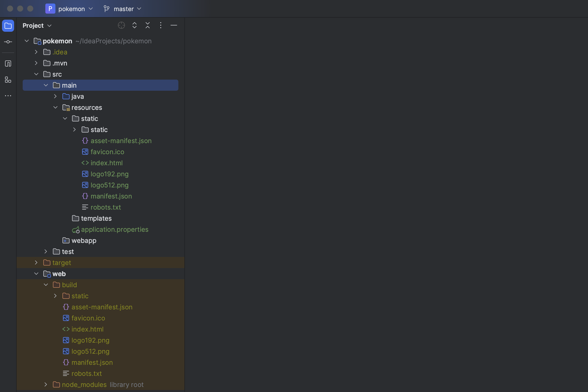Image resolution: width=588 pixels, height=392 pixels.
Task: Open the Commit tool window icon
Action: (x=8, y=42)
